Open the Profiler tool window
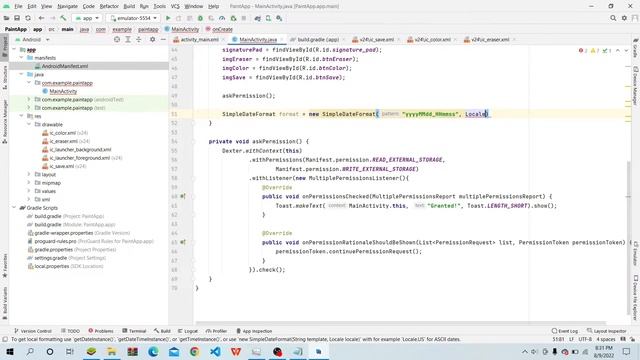 coord(216,331)
